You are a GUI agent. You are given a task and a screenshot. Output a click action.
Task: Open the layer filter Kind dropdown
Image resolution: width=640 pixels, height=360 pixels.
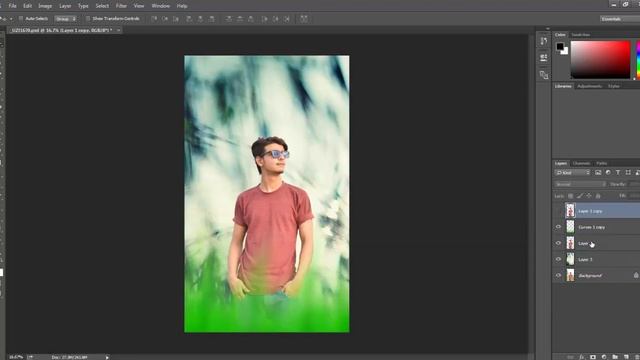pos(573,173)
